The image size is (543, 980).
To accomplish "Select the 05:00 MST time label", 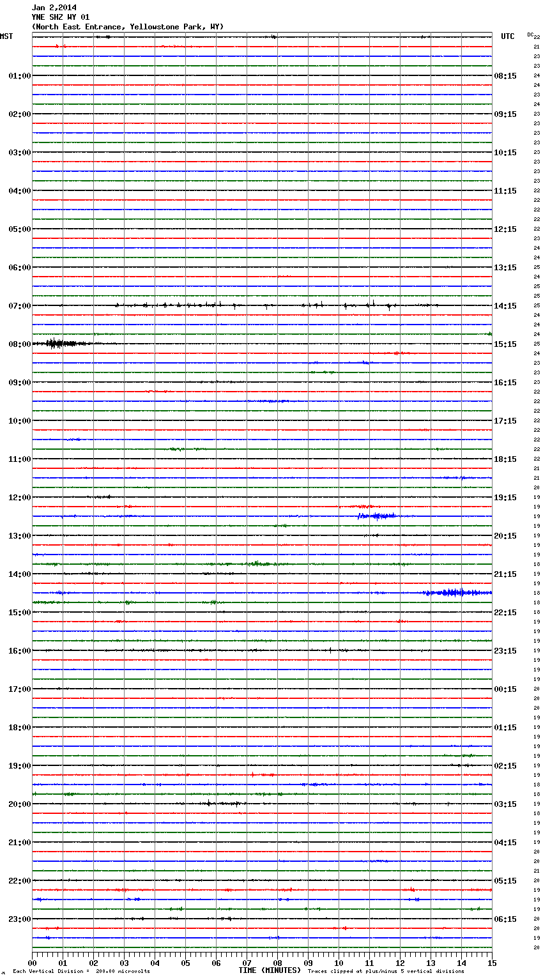I will click(x=20, y=229).
